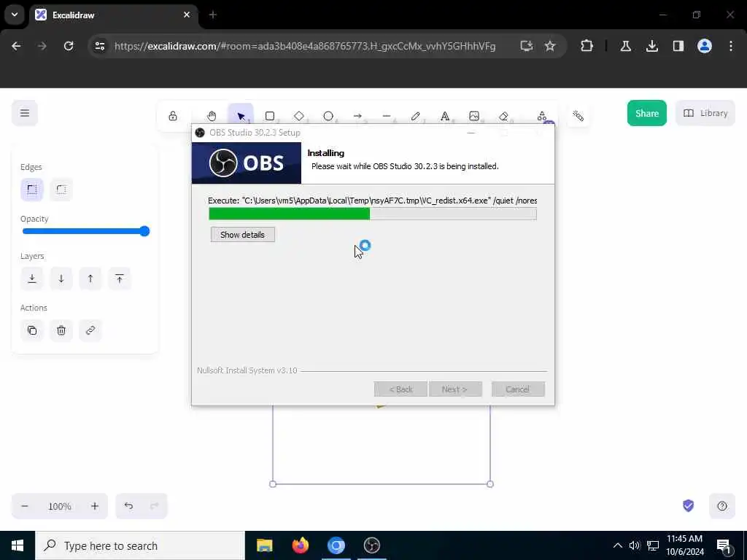
Task: View site information icon in address bar
Action: [99, 46]
